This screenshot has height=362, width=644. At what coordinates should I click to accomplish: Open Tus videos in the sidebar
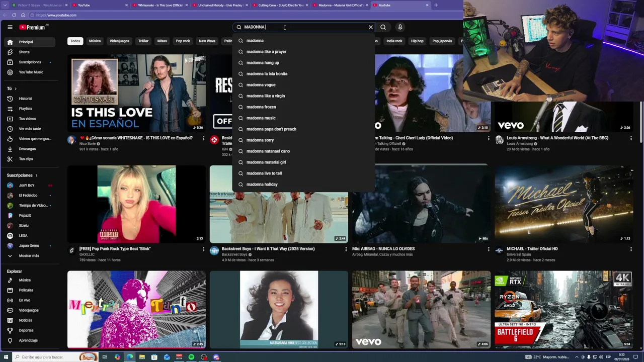pyautogui.click(x=30, y=119)
